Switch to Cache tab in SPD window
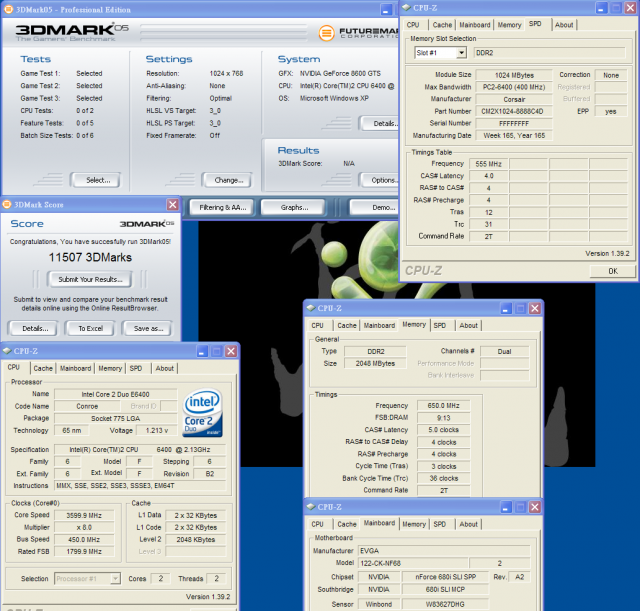The width and height of the screenshot is (640, 611). [442, 25]
